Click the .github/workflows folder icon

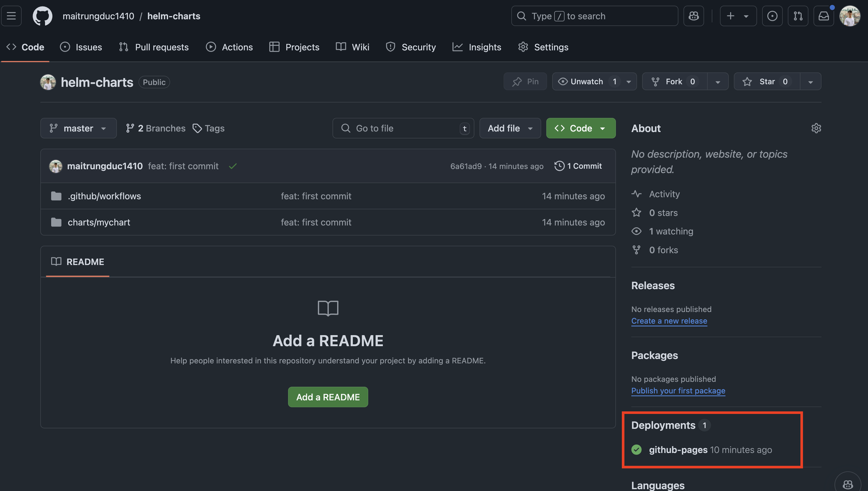pyautogui.click(x=56, y=196)
